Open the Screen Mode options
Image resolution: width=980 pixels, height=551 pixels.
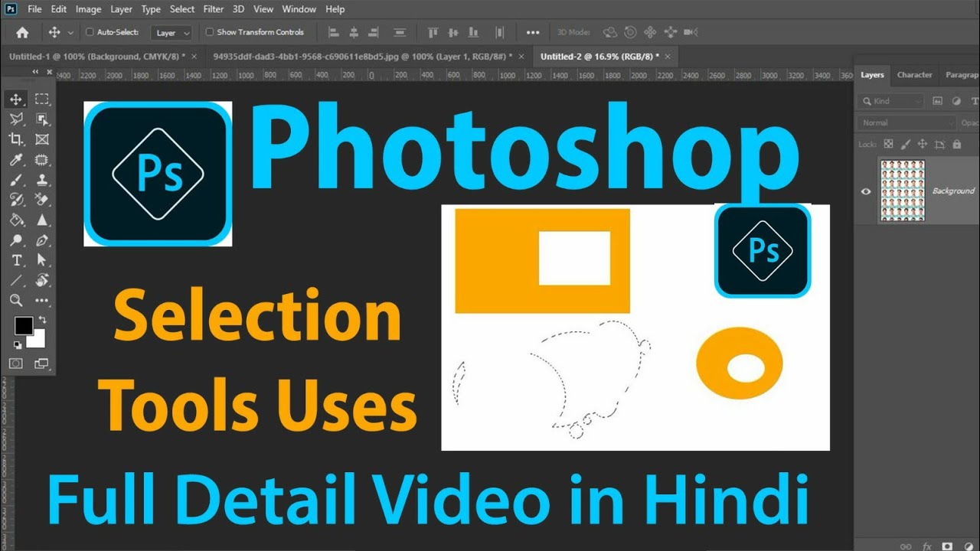42,364
